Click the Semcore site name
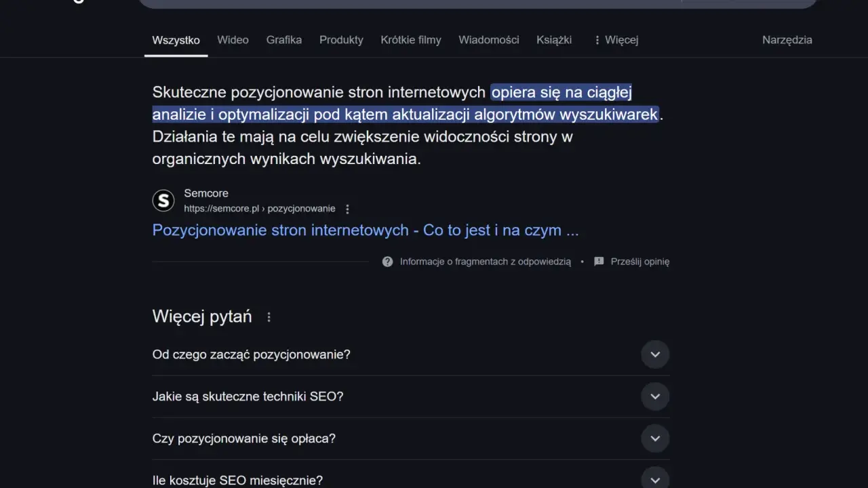 pos(206,193)
